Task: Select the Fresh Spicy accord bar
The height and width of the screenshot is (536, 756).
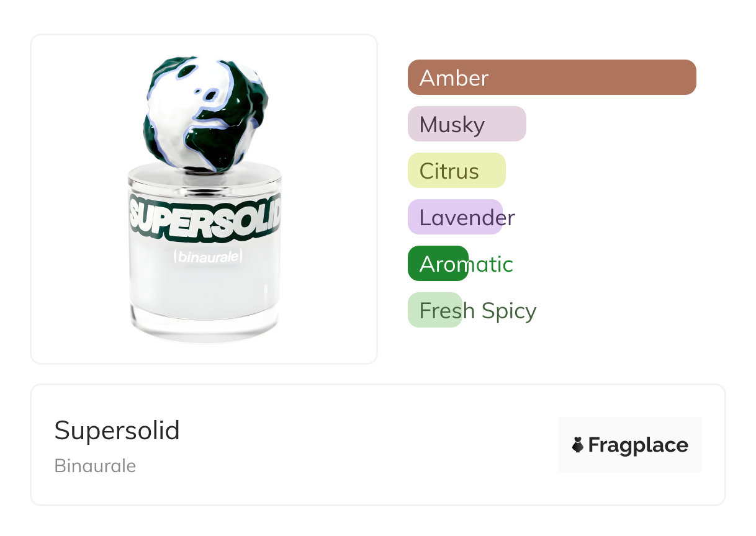Action: pyautogui.click(x=435, y=310)
